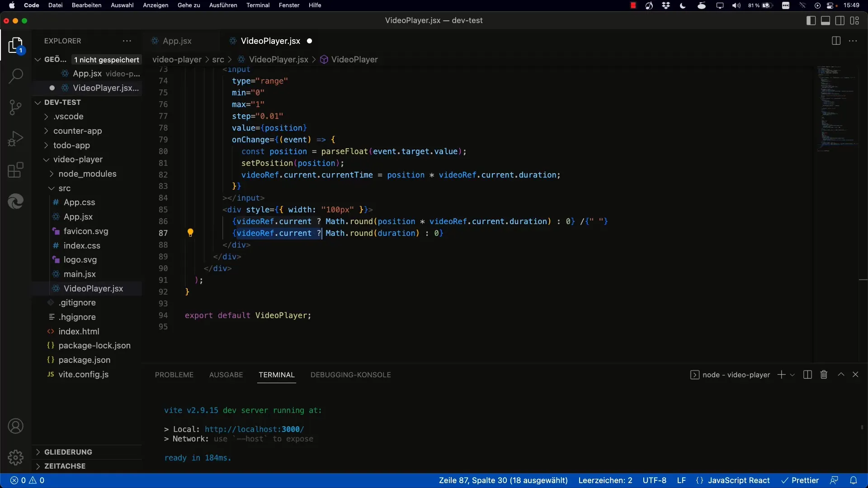Open terminal launch profile dropdown arrow

point(792,375)
